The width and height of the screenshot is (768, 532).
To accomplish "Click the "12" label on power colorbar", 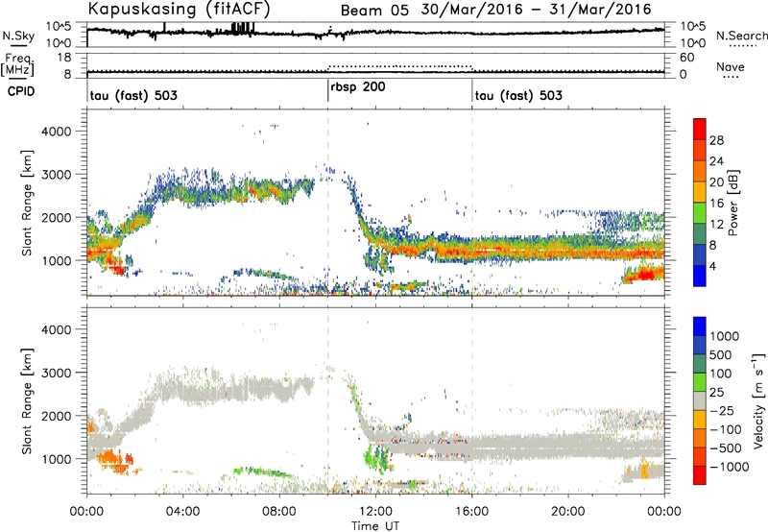I will pos(716,225).
